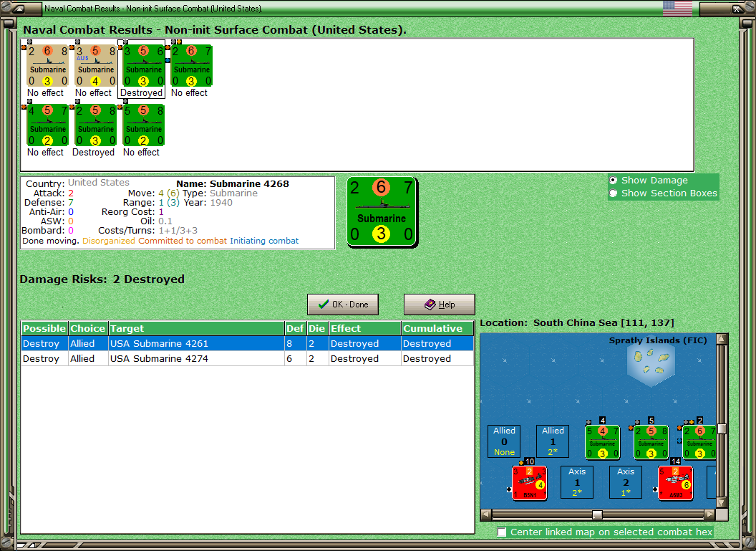
Task: Click map Submarine counter 2-5-8
Action: (x=651, y=442)
